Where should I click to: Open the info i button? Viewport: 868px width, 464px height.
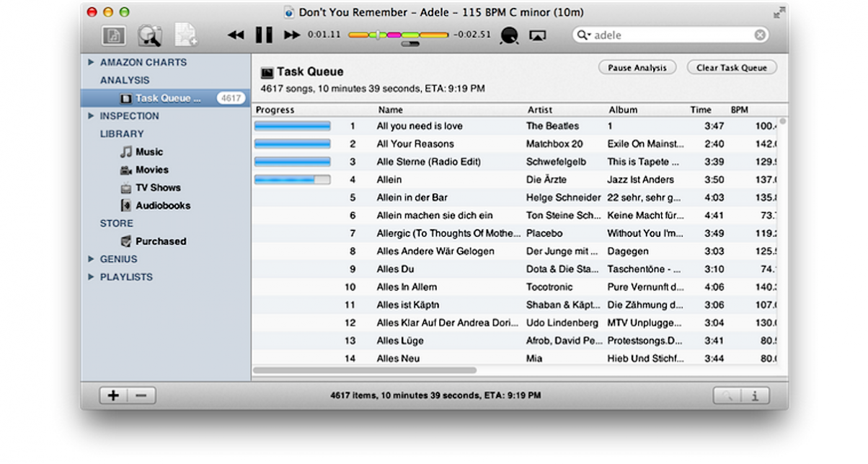coord(755,395)
